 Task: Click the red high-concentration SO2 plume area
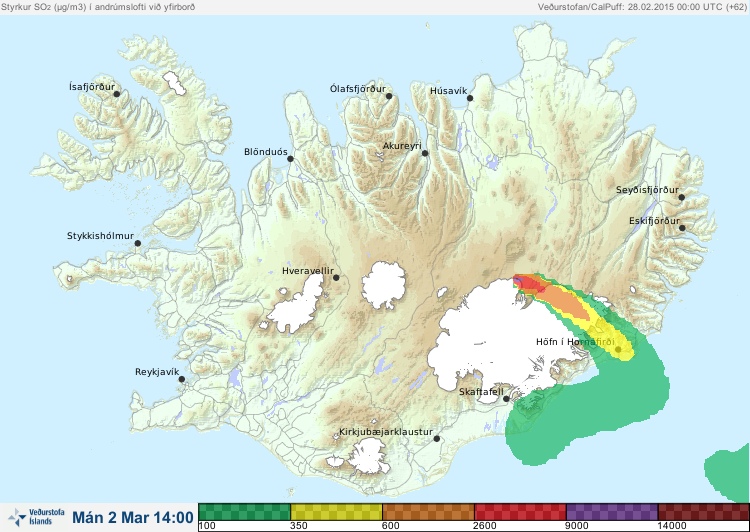[x=530, y=283]
